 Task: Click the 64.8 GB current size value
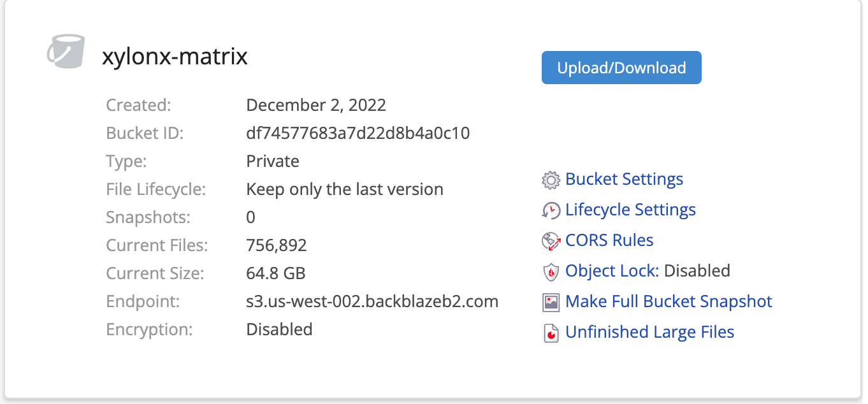coord(276,273)
